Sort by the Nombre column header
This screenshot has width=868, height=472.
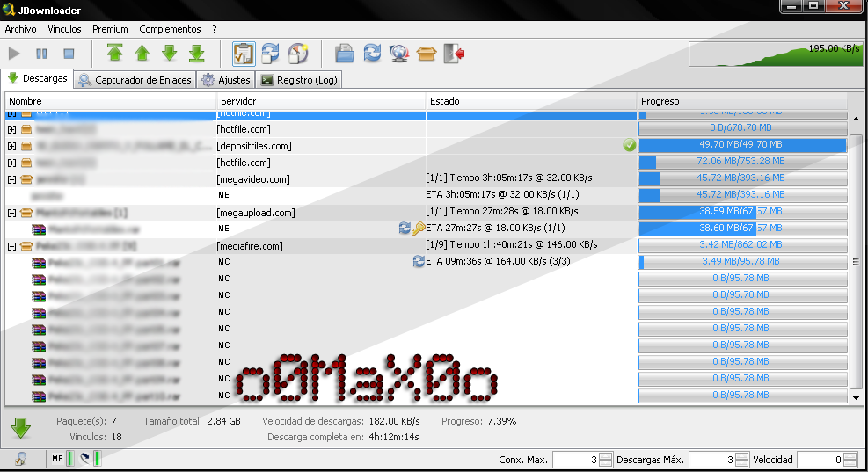point(111,101)
